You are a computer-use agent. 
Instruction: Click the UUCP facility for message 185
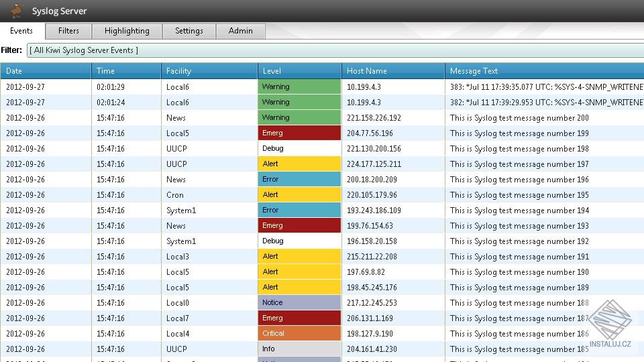pos(176,349)
